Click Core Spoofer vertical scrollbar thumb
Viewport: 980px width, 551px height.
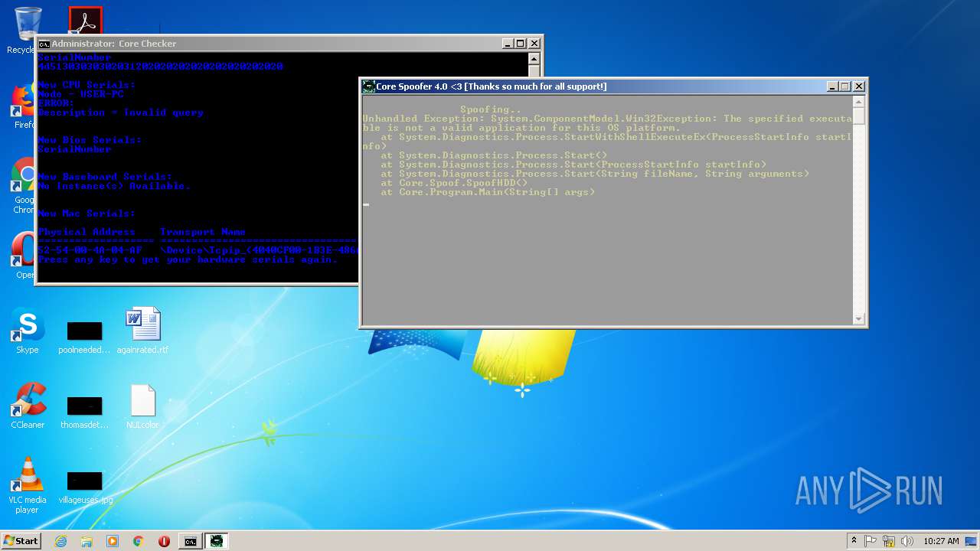pyautogui.click(x=858, y=116)
